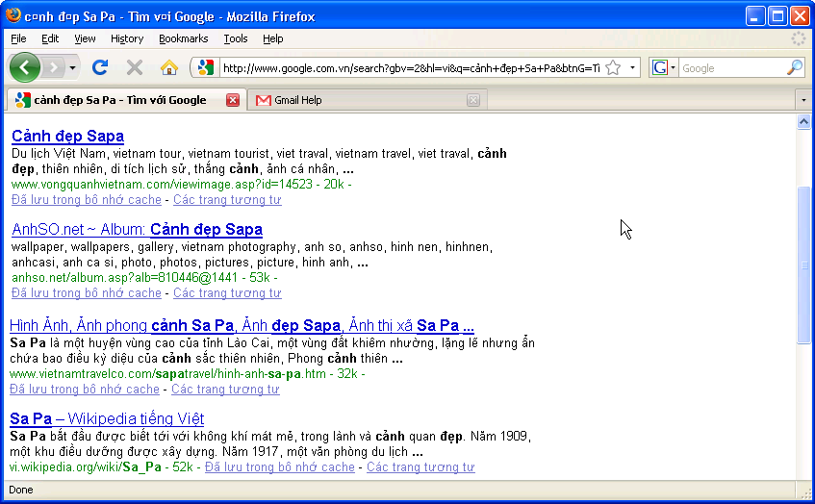Open 'Hình Ảnh, Ảnh phong cảnh Sa Pa' result
The height and width of the screenshot is (504, 815).
coord(242,326)
